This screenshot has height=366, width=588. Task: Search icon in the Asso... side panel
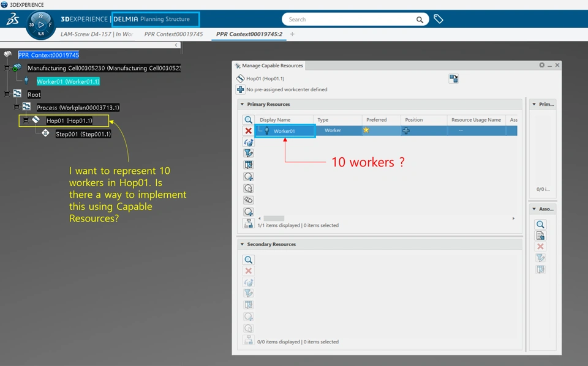tap(540, 225)
